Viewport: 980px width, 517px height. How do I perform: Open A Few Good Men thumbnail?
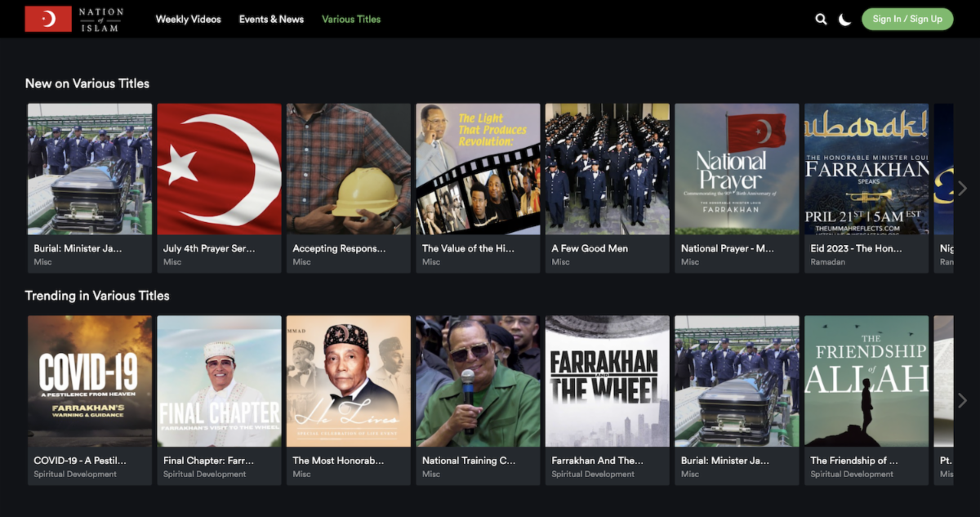607,169
